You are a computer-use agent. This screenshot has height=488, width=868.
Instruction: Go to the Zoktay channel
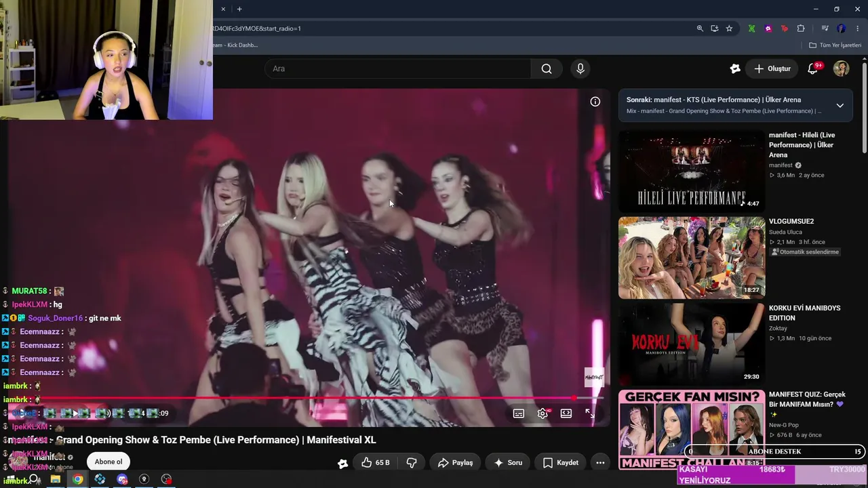(778, 329)
